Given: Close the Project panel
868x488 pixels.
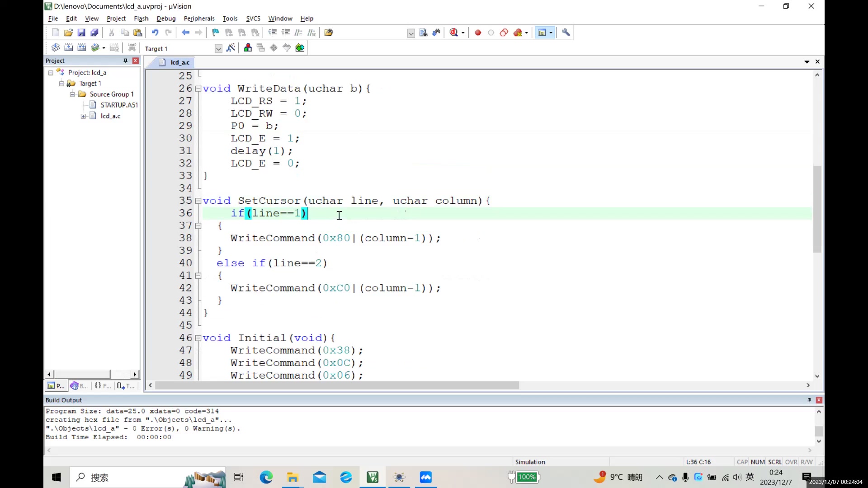Looking at the screenshot, I should click(x=135, y=61).
